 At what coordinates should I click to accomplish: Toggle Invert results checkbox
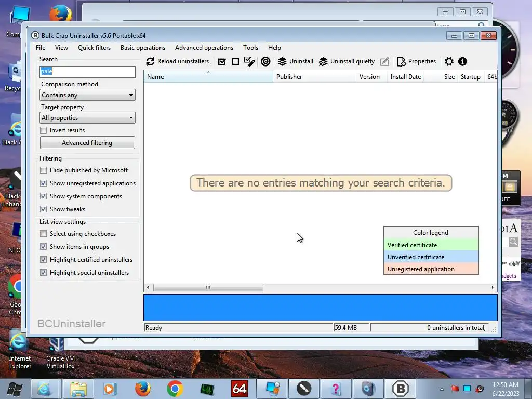coord(44,130)
